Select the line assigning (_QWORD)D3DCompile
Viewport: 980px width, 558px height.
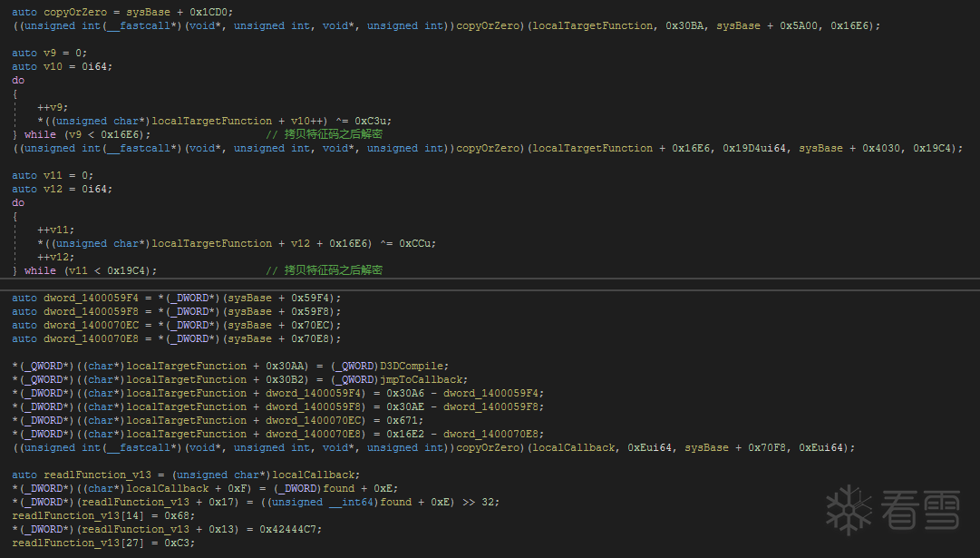click(x=230, y=366)
